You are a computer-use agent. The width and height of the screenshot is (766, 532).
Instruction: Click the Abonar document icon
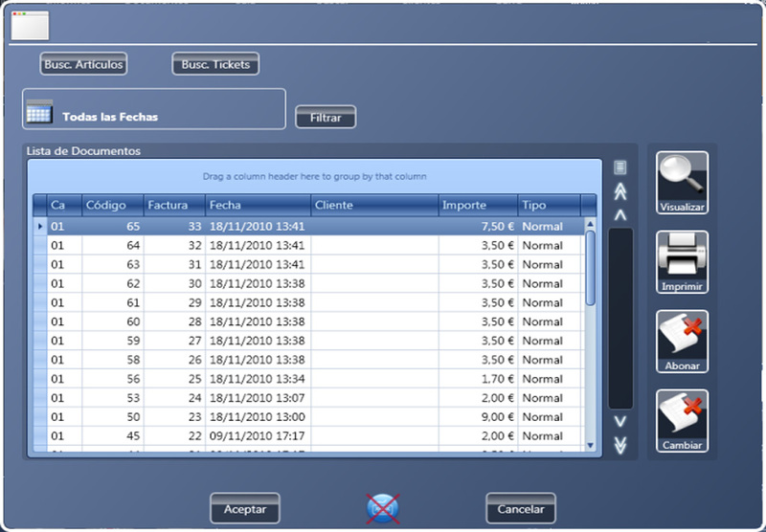pos(682,342)
